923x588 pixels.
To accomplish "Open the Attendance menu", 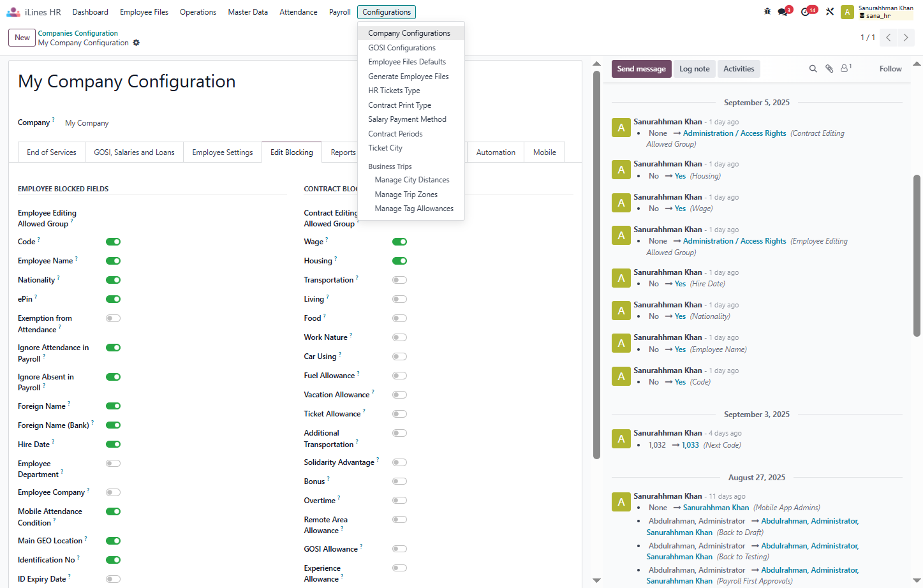I will coord(299,12).
